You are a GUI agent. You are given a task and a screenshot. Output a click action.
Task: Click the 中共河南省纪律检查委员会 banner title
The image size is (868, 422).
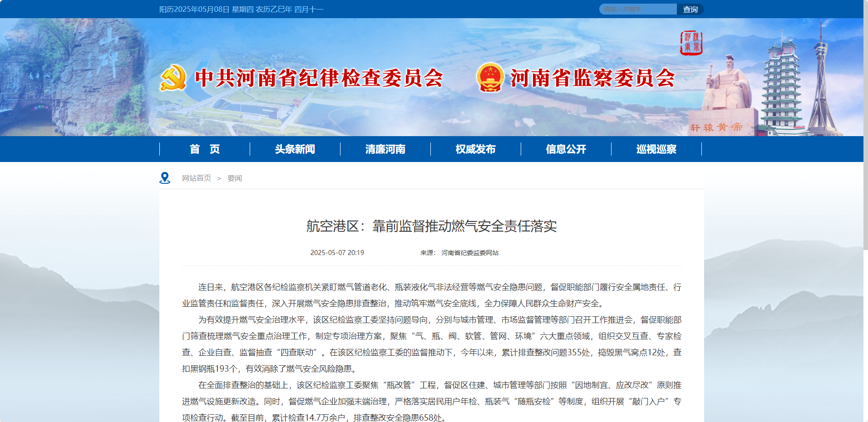pos(319,78)
